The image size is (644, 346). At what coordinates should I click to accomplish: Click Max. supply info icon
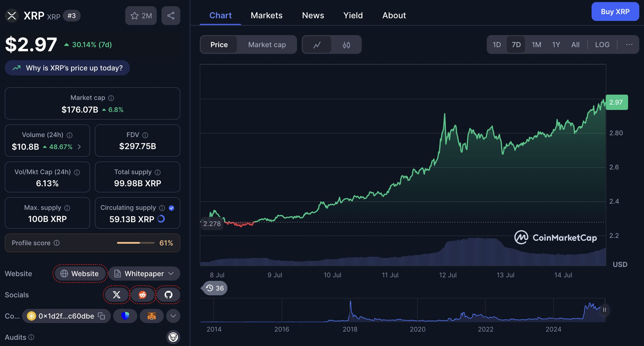67,208
